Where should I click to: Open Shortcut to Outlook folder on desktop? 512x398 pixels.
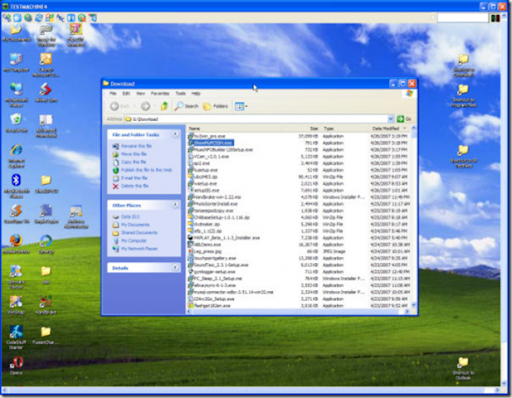pos(463,369)
